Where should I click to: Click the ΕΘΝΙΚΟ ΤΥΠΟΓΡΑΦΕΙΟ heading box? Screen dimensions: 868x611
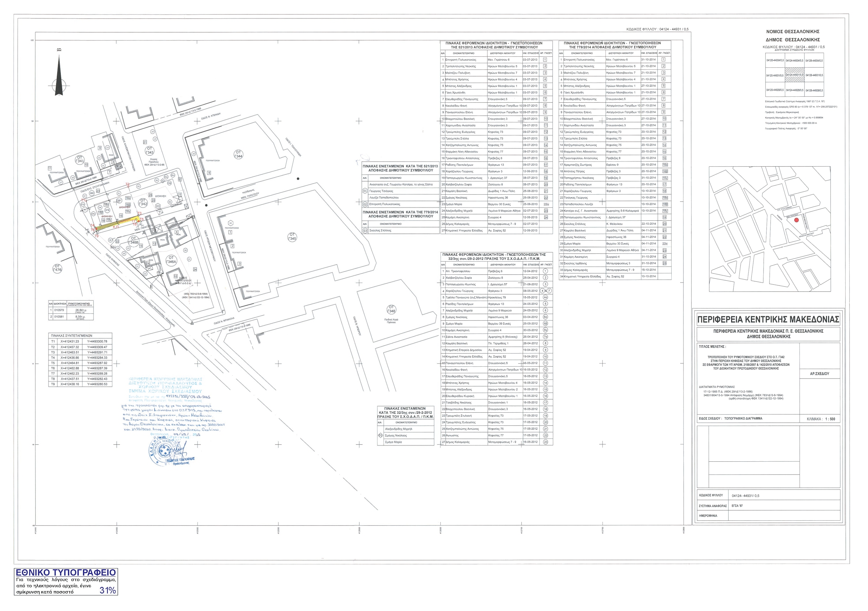point(66,572)
